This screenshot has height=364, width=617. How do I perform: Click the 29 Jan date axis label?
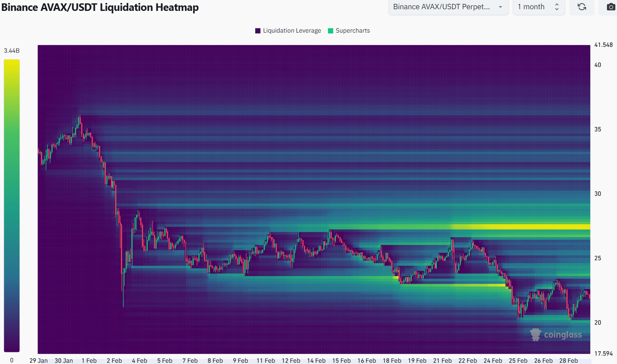click(38, 361)
